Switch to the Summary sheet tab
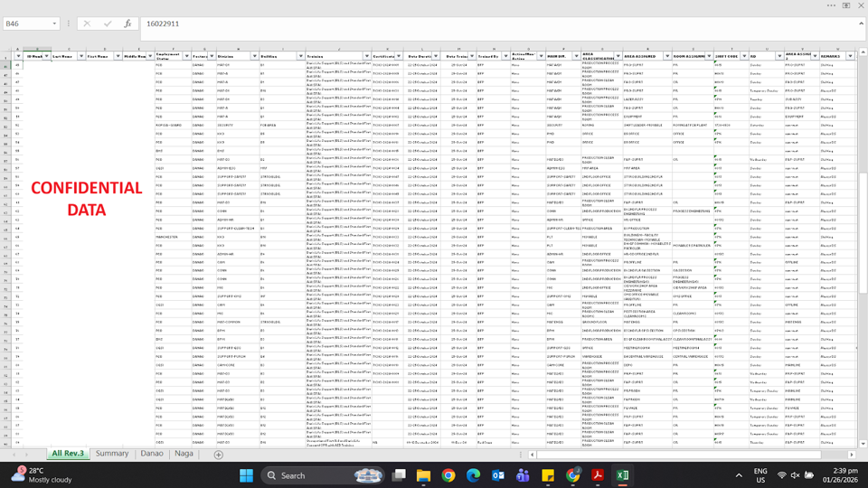868x488 pixels. click(112, 454)
